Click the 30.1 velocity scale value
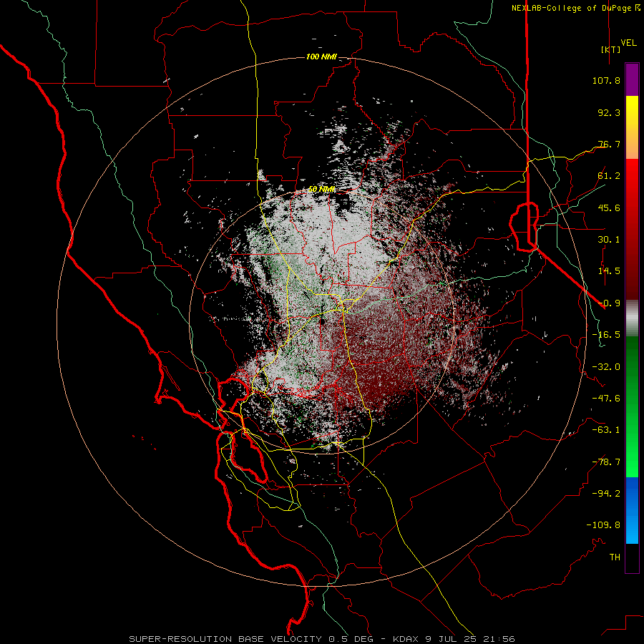This screenshot has height=644, width=644. click(x=609, y=240)
